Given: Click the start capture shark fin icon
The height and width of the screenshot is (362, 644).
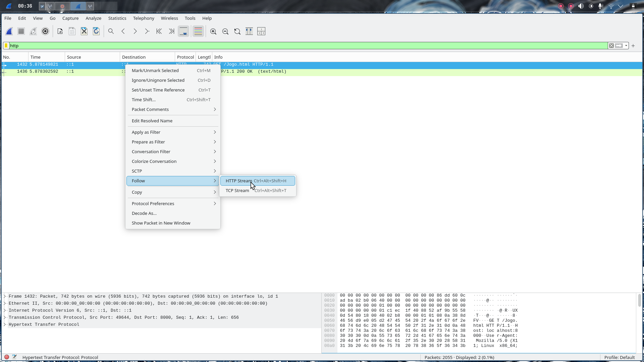Looking at the screenshot, I should pyautogui.click(x=9, y=32).
